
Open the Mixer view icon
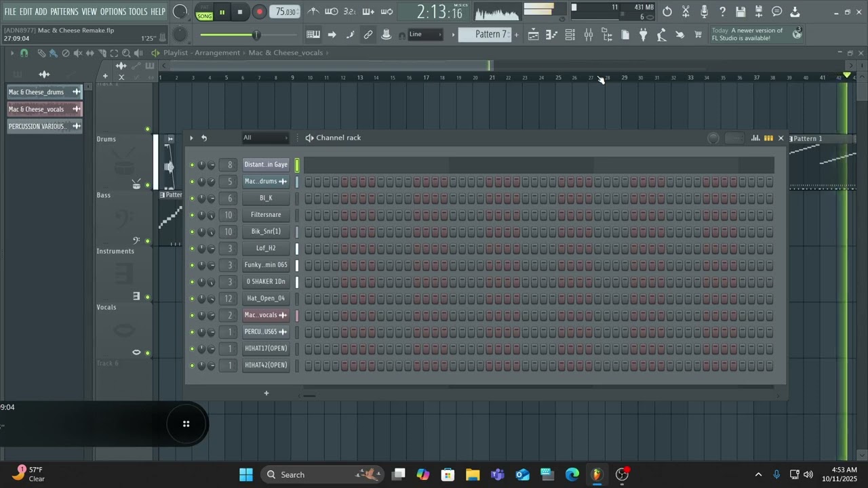(589, 35)
